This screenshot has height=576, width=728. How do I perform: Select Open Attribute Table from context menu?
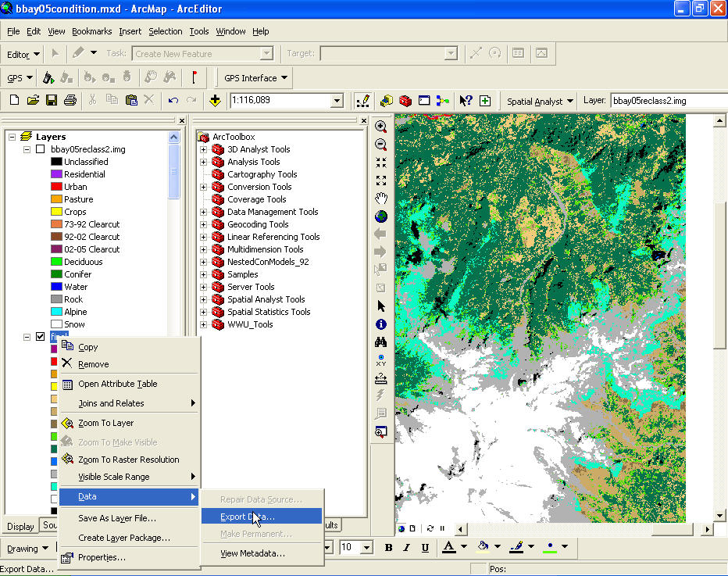pos(130,385)
